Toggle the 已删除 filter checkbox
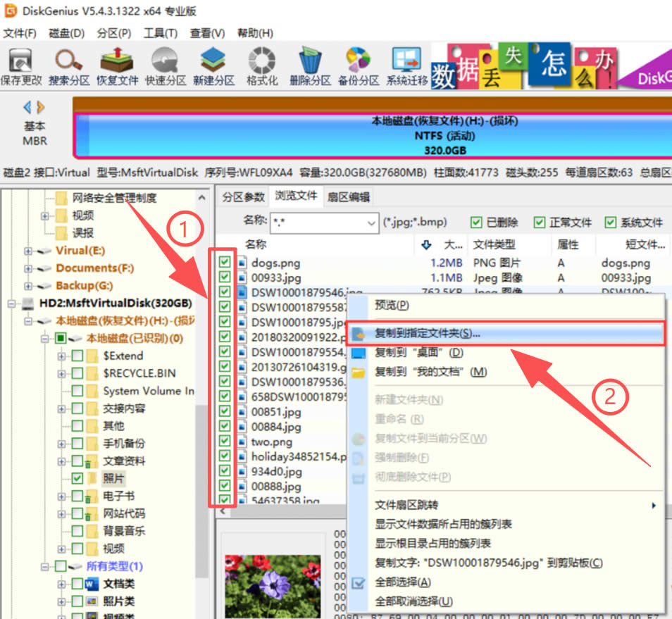The image size is (672, 619). coord(476,223)
